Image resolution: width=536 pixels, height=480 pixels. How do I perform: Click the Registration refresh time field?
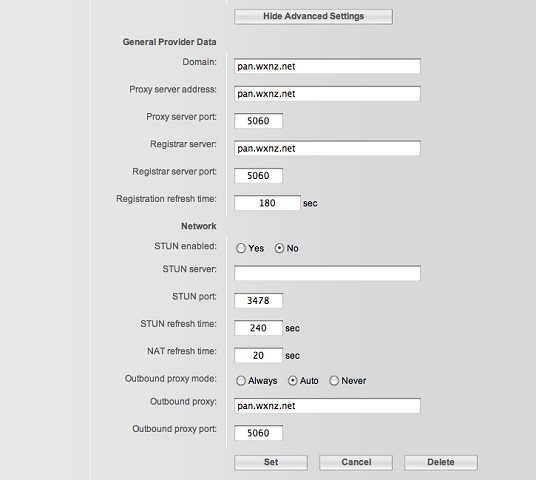267,203
